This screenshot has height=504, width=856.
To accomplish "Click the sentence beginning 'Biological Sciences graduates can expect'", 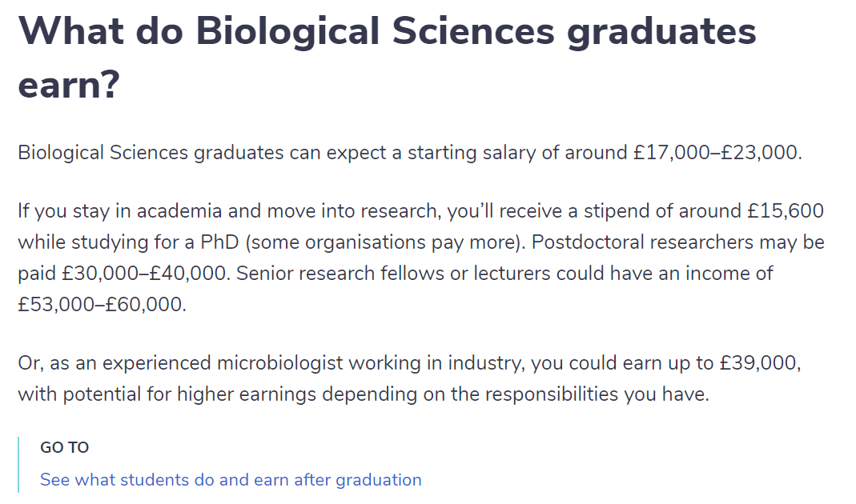I will pyautogui.click(x=410, y=153).
